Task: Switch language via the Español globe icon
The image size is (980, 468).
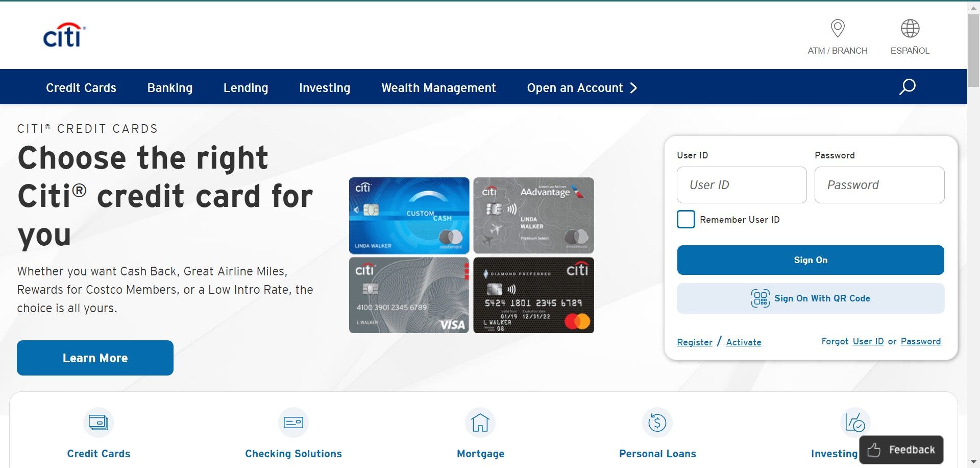Action: 910,29
